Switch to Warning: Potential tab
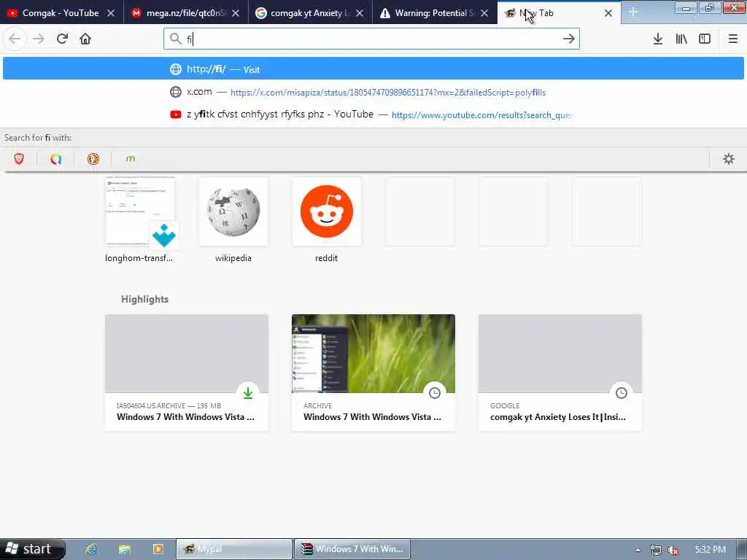747x560 pixels. tap(435, 13)
